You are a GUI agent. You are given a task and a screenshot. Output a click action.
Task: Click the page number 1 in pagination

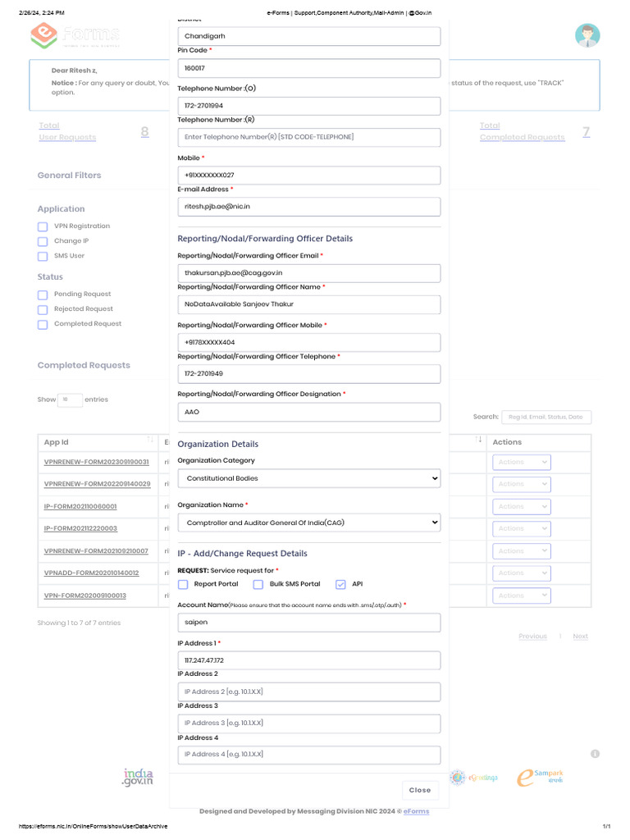560,637
